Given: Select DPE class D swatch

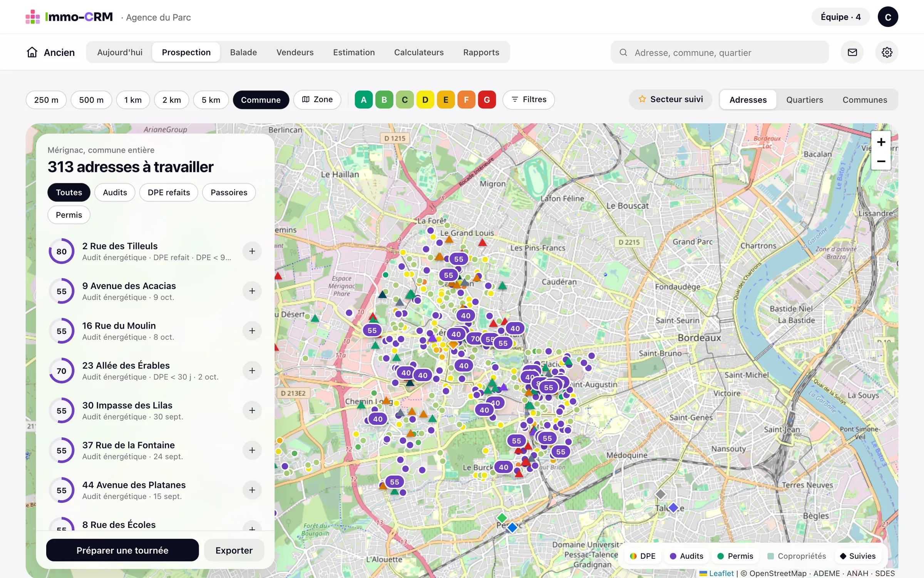Looking at the screenshot, I should click(x=425, y=100).
